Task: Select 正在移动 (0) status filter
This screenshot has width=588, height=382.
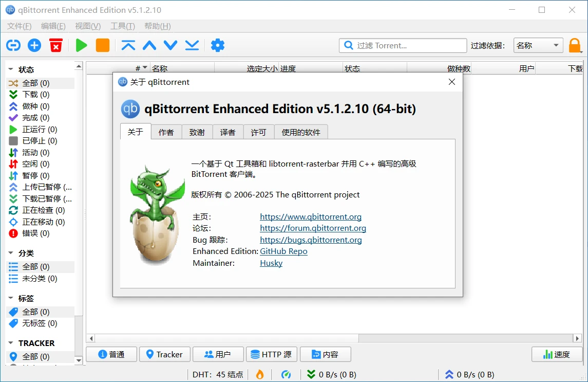Action: pos(41,222)
